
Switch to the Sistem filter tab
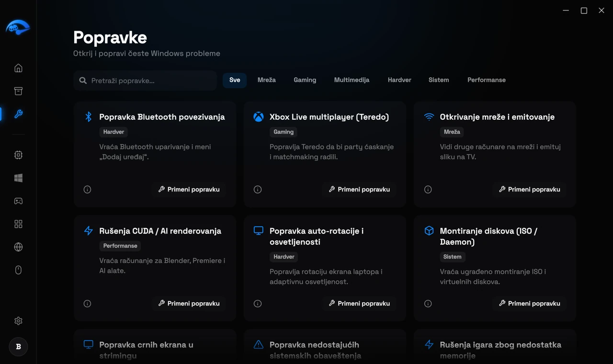[x=439, y=80]
